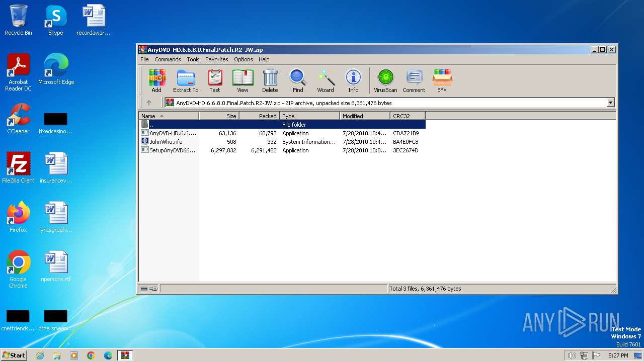
Task: Convert archive with the SFX tool
Action: 442,81
